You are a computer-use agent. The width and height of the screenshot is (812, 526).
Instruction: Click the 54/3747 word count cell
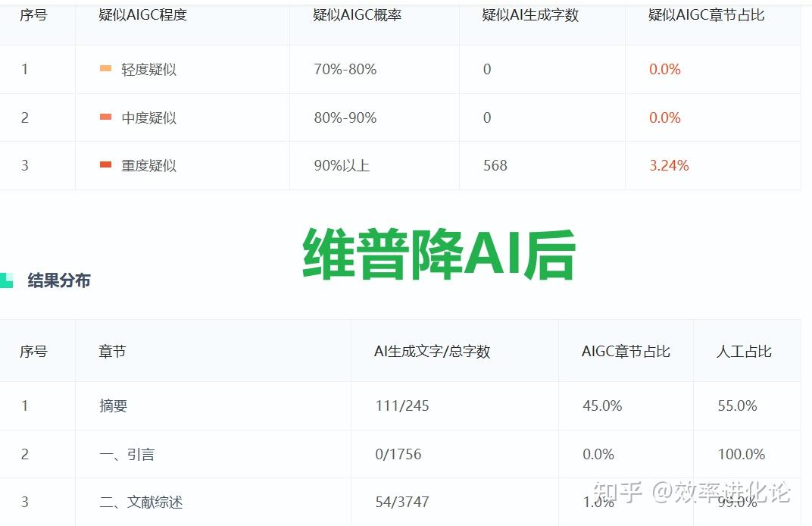point(402,503)
